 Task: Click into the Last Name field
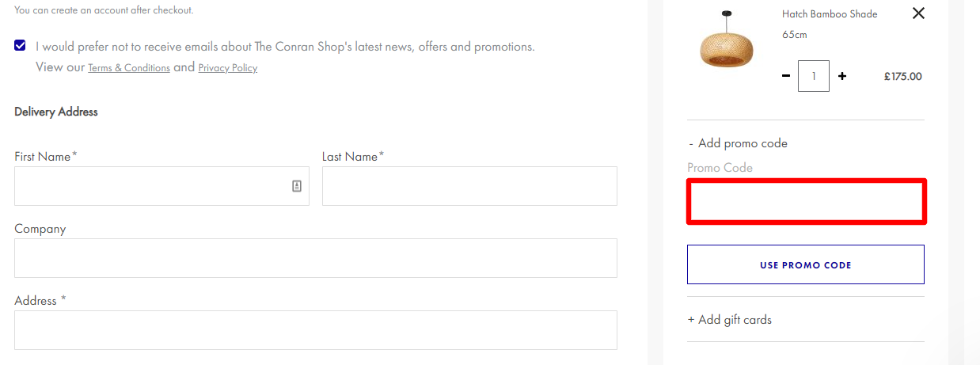469,186
